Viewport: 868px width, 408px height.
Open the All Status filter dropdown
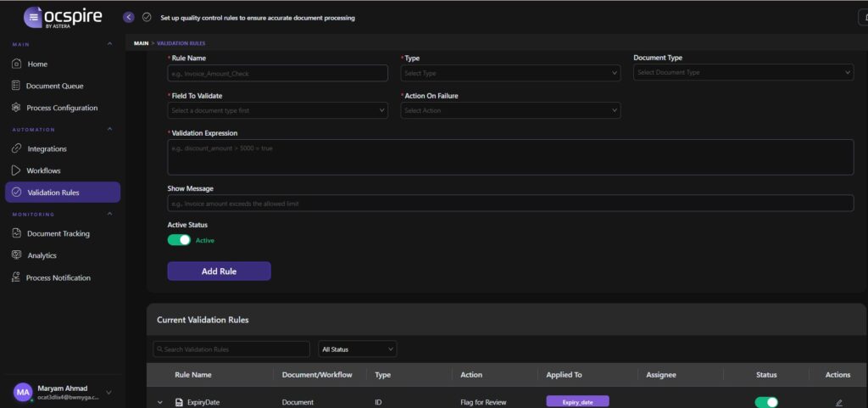(x=358, y=349)
